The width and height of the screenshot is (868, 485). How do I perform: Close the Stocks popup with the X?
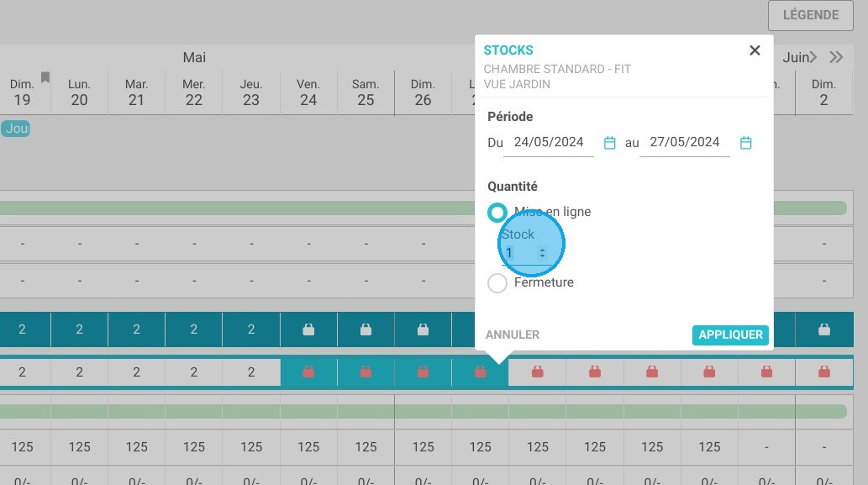point(755,50)
